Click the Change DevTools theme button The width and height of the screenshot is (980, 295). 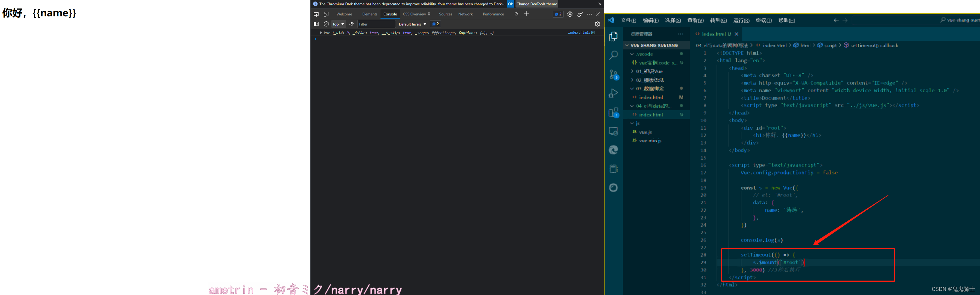[x=536, y=4]
